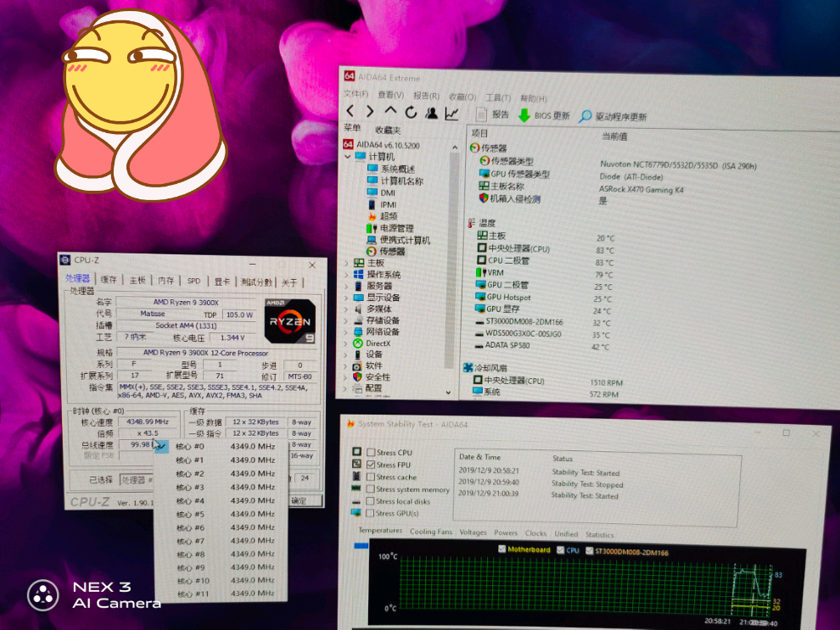Screen dimensions: 840x630
Task: Open the Unified tab
Action: coord(566,533)
